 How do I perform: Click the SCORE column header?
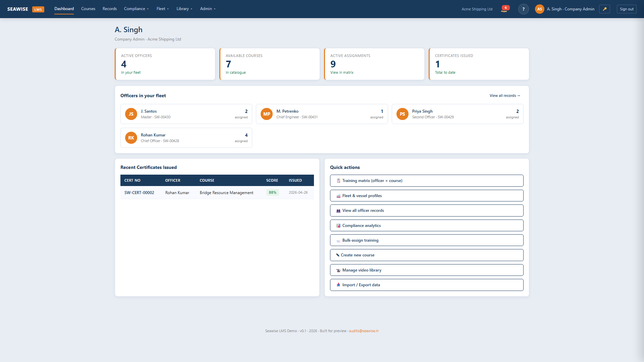click(x=272, y=180)
